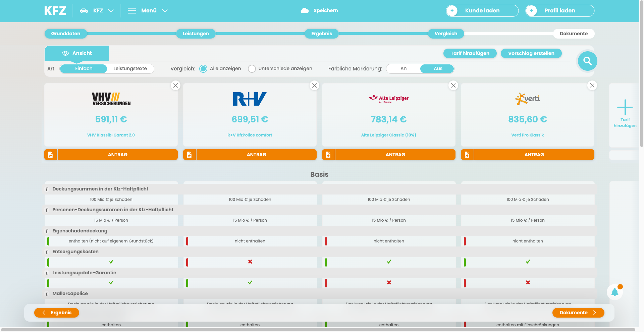Click the plus icon in Kunde laden

coord(452,11)
